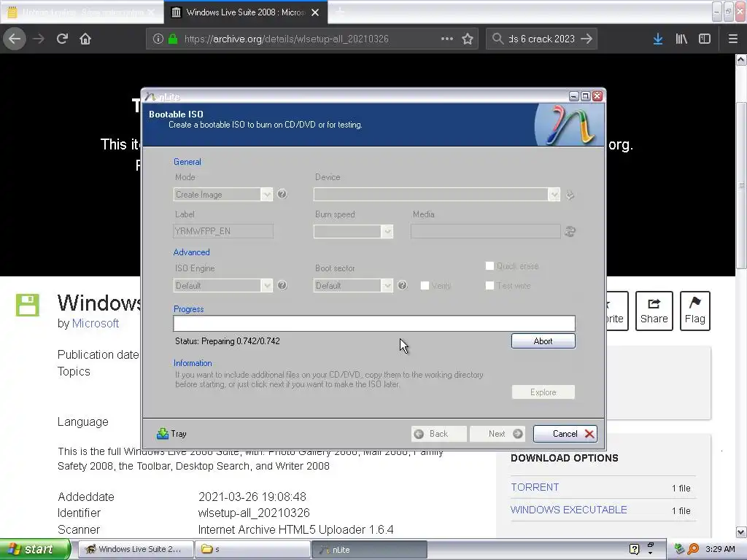Open the Device dropdown
Screen dimensions: 747x560
pos(436,194)
